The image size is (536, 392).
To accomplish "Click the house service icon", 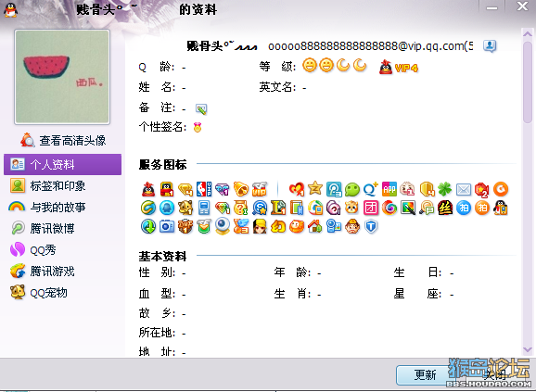I will click(x=315, y=226).
